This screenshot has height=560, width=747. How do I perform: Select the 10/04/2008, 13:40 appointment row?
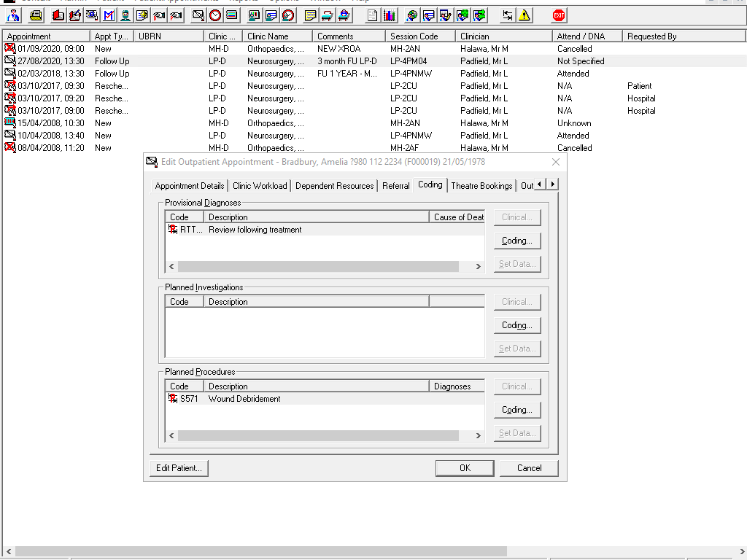tap(374, 135)
